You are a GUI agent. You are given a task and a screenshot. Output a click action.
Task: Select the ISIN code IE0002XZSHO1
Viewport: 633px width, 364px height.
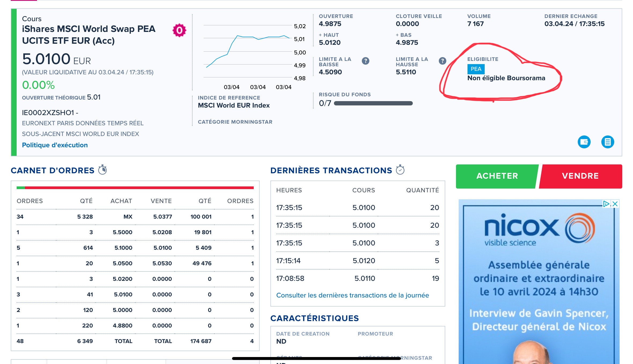[x=48, y=113]
